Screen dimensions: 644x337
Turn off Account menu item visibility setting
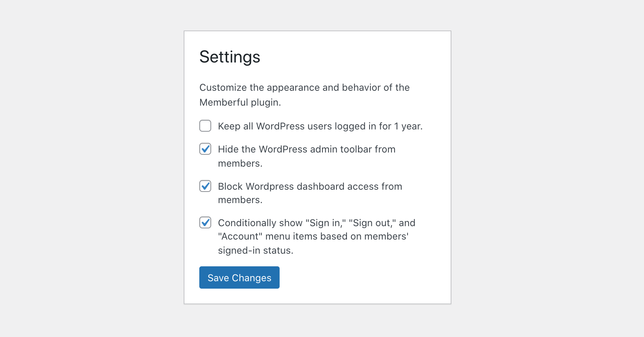pyautogui.click(x=205, y=223)
